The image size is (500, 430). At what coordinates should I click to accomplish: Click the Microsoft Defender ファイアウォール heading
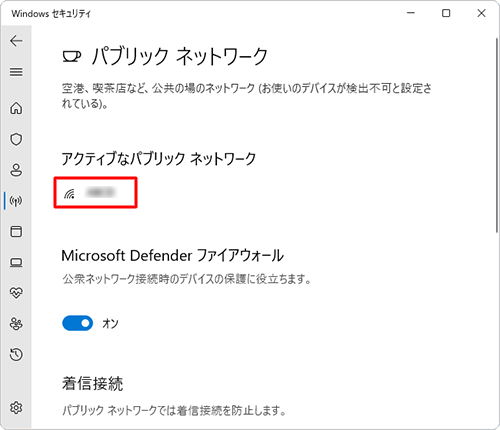point(173,256)
